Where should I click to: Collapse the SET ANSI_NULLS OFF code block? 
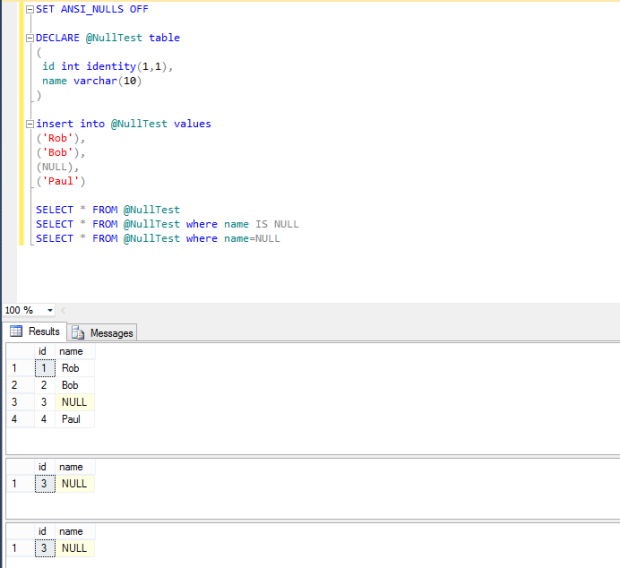point(28,9)
